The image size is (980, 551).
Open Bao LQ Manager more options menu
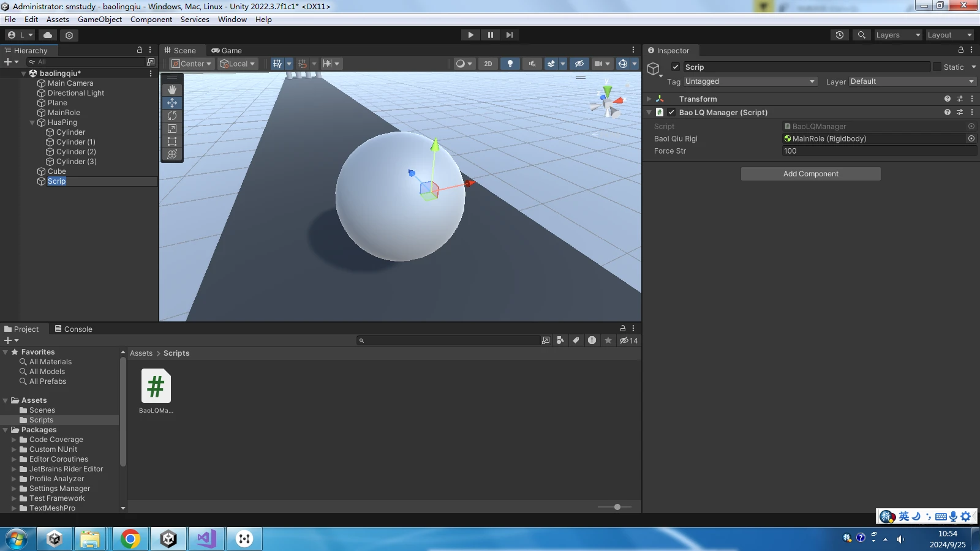click(972, 112)
